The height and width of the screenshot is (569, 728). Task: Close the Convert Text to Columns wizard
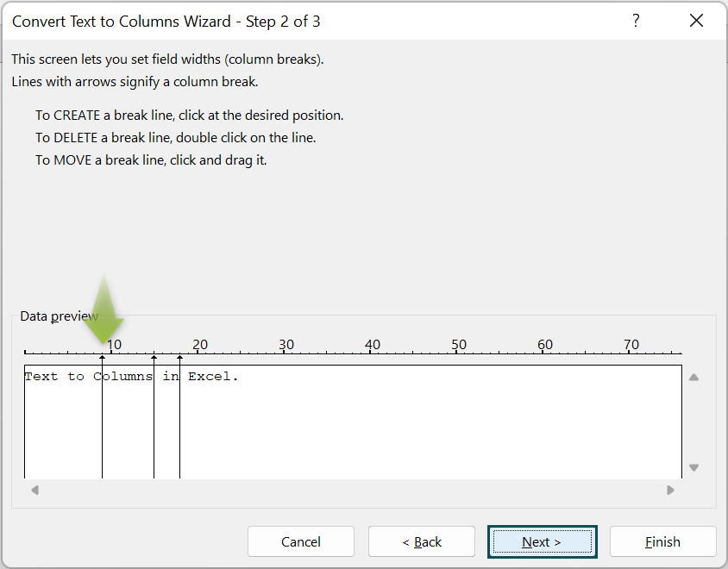coord(696,21)
